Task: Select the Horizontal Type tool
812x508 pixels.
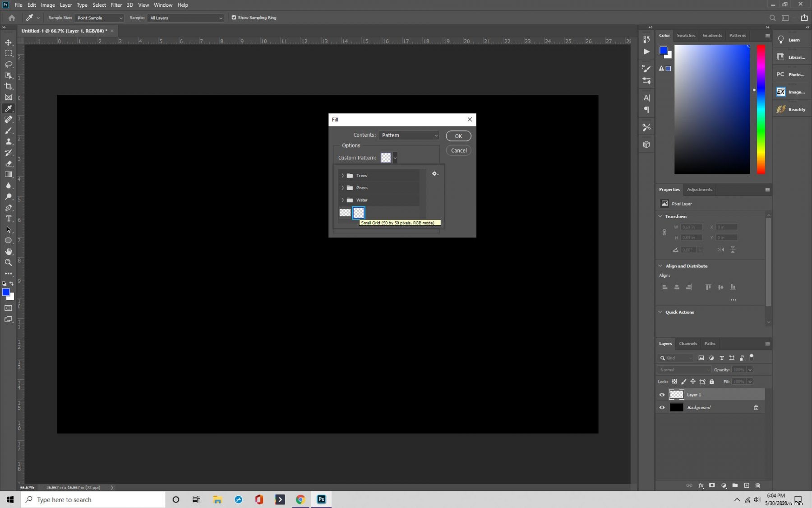Action: click(x=8, y=219)
